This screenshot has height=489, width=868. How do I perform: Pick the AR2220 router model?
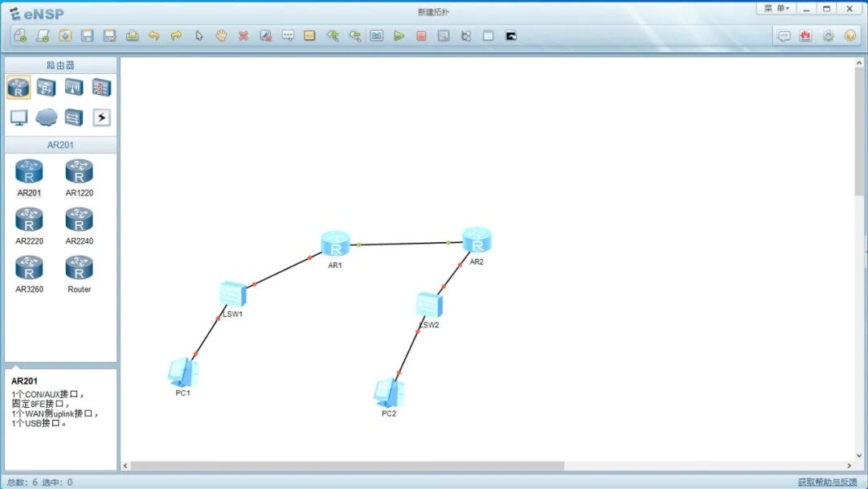click(29, 226)
